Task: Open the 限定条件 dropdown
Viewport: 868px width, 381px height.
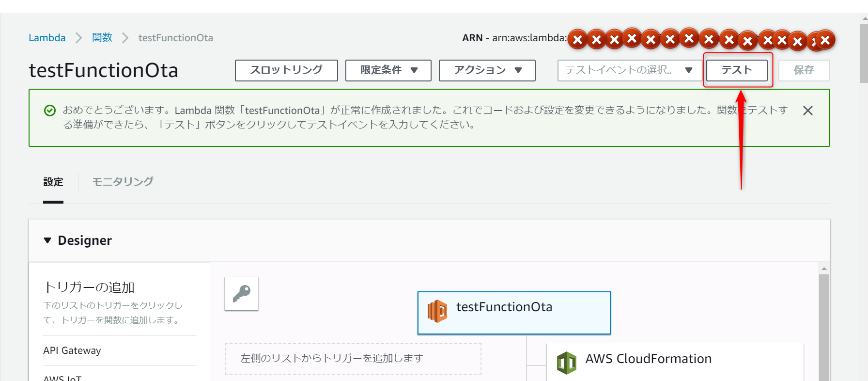Action: [x=388, y=70]
